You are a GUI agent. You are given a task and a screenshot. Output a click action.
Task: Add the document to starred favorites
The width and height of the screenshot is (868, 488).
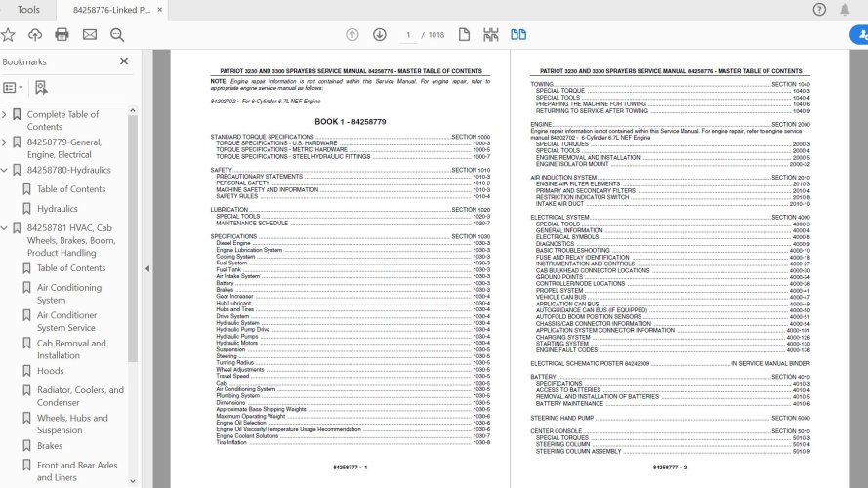(x=8, y=35)
